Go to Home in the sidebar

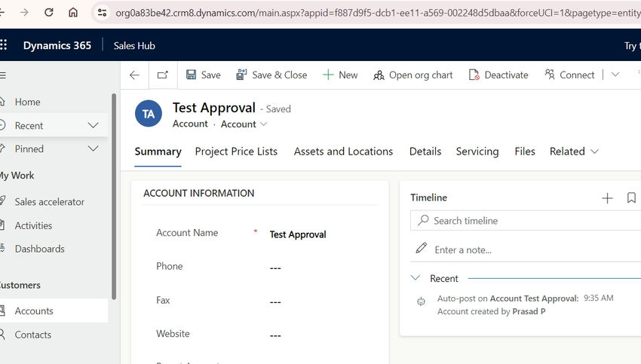27,102
